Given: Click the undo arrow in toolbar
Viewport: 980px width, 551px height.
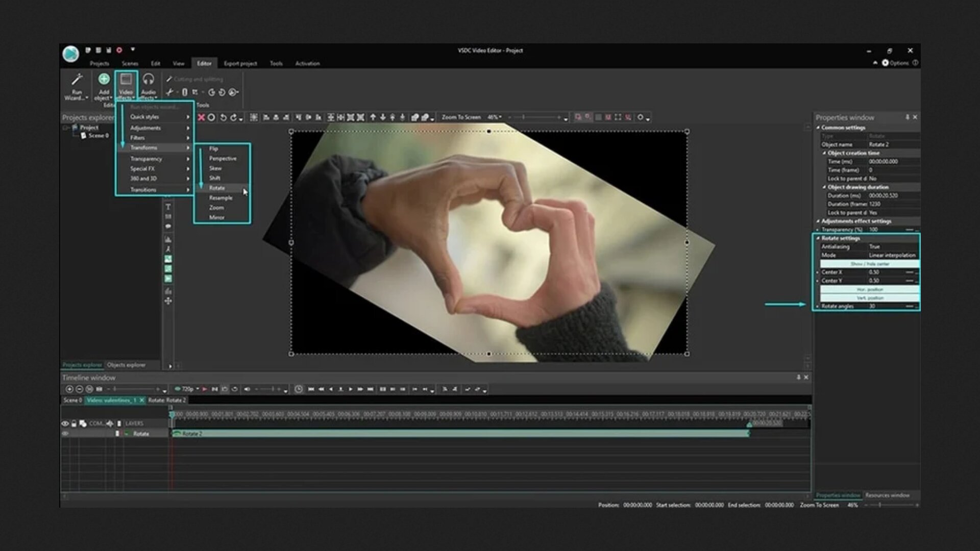Looking at the screenshot, I should [223, 117].
